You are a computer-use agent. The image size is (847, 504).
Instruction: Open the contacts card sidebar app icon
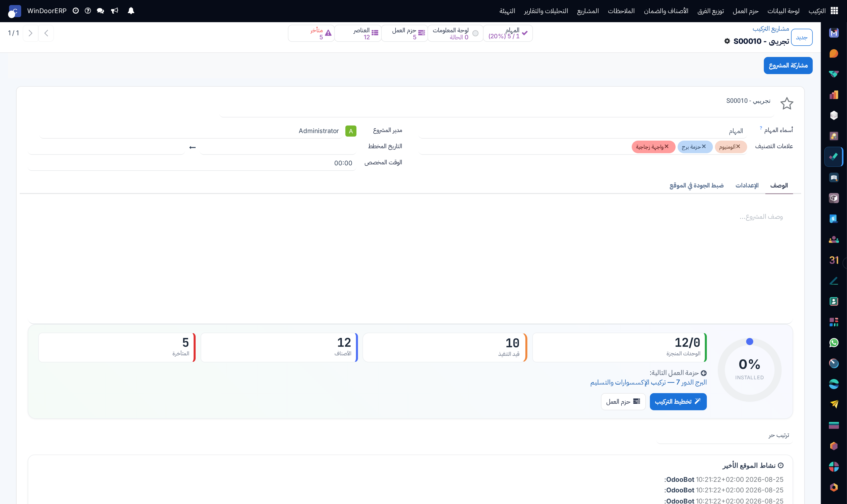tap(834, 301)
